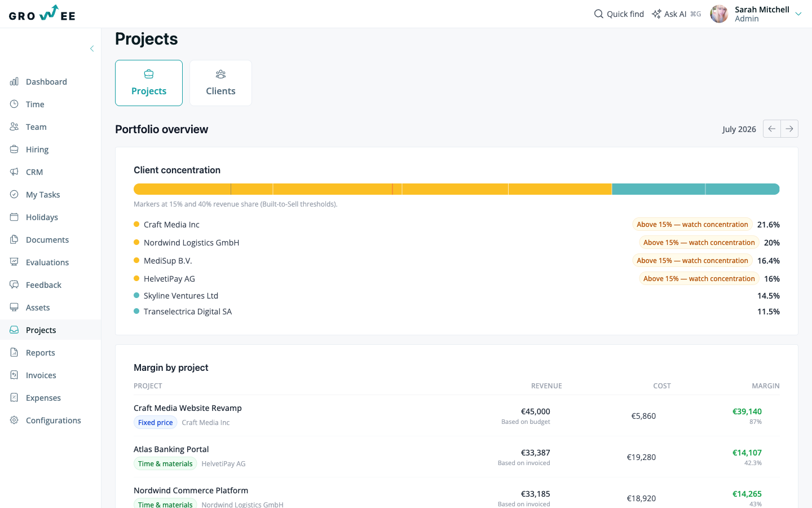Viewport: 812px width, 508px height.
Task: Switch to the Clients tab label
Action: [x=220, y=91]
